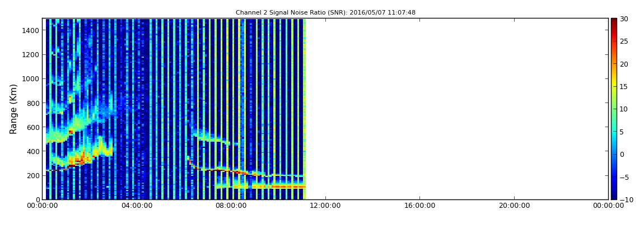Click the 200 tick on the range axis
Screen dimensions: 644x228
click(x=33, y=176)
